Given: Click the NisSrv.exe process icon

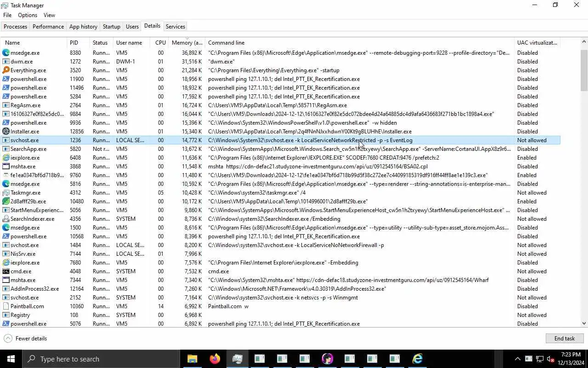Looking at the screenshot, I should (x=6, y=254).
